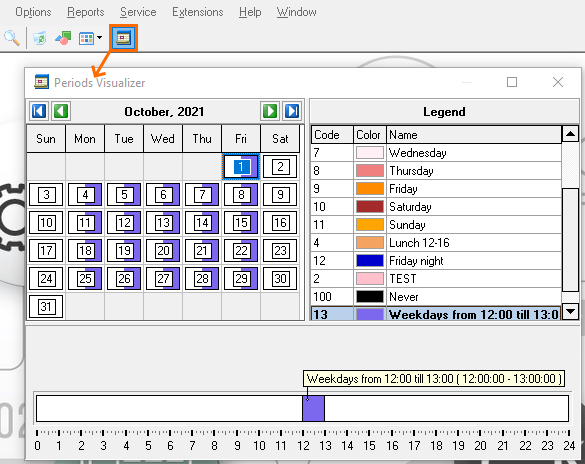
Task: Click the Saturday dark red color swatch
Action: pyautogui.click(x=370, y=207)
